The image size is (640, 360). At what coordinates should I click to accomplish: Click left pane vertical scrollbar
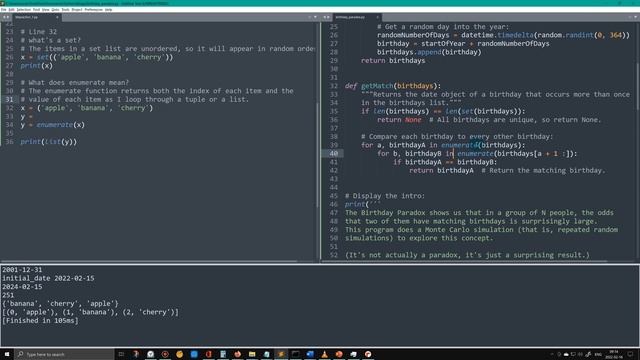(x=318, y=155)
